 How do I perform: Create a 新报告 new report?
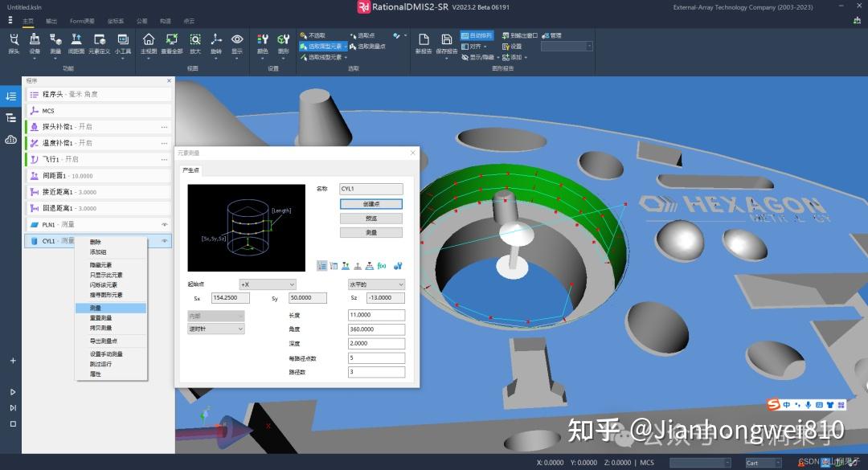click(424, 43)
